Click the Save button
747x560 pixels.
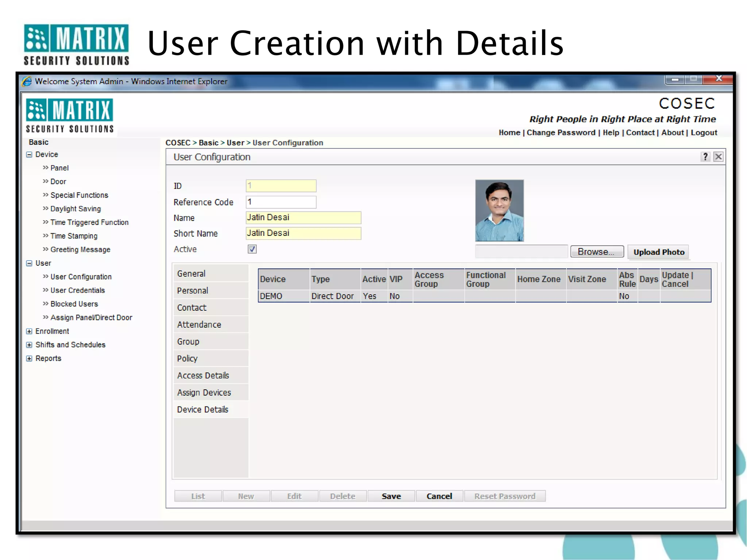point(391,496)
